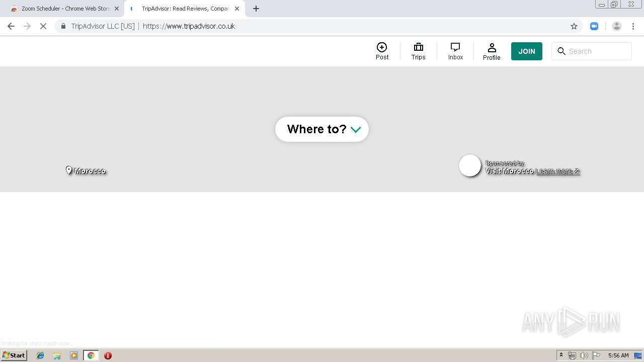The image size is (644, 362).
Task: Open the volume speaker tray icon
Action: [x=584, y=355]
